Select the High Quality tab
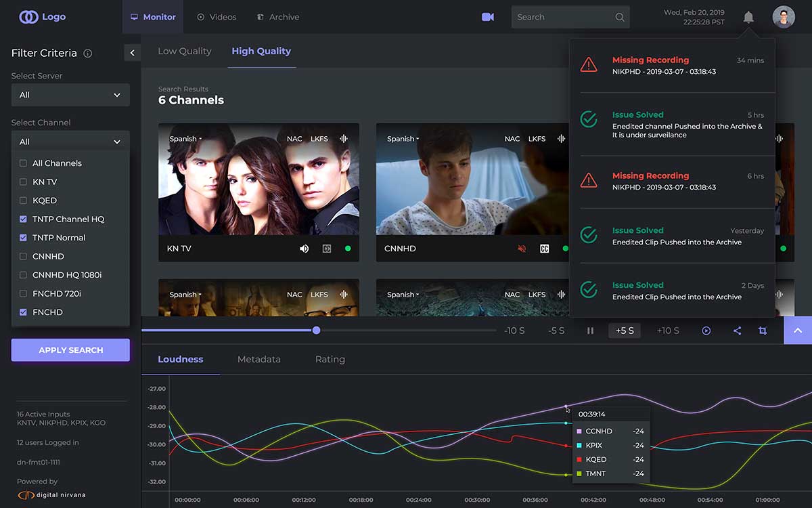 (x=261, y=51)
